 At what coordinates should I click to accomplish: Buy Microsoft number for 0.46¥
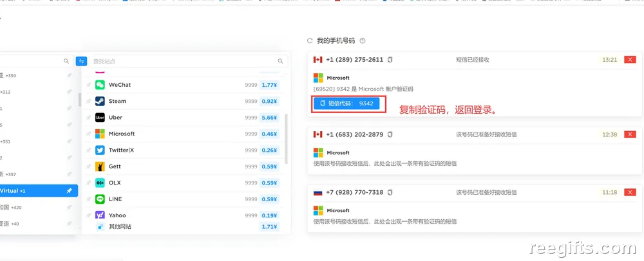click(269, 134)
